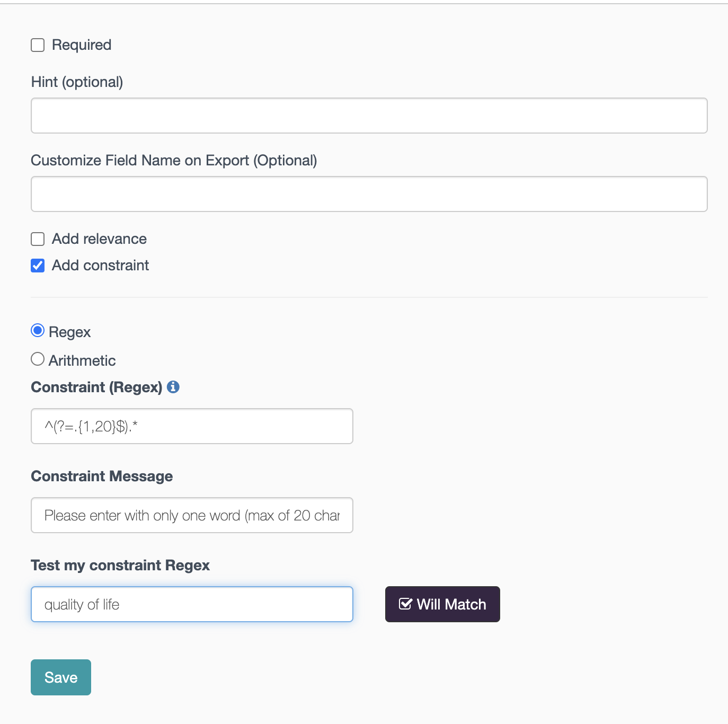
Task: Click the 'Add relevance' label text
Action: point(99,239)
